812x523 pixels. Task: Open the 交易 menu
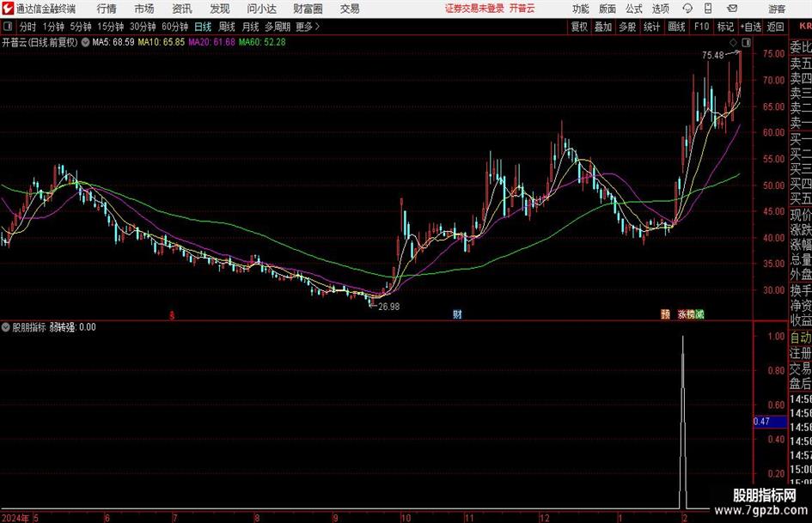pyautogui.click(x=350, y=9)
